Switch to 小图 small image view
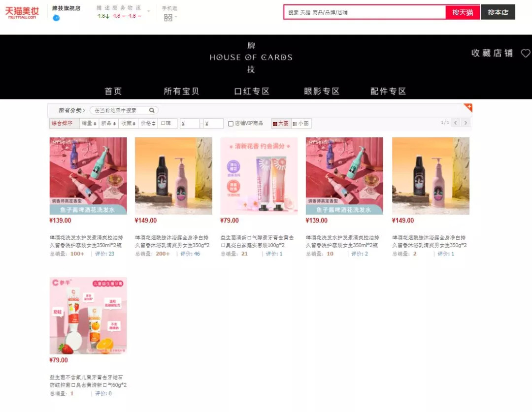The height and width of the screenshot is (412, 532). 301,124
